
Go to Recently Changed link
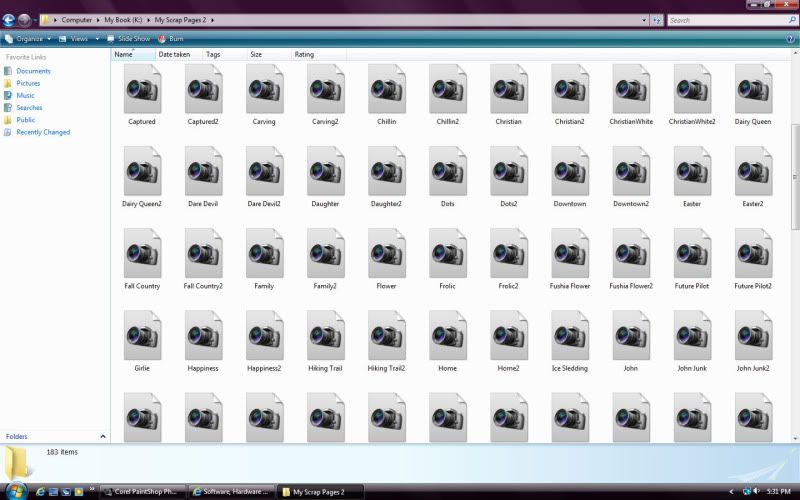point(42,132)
